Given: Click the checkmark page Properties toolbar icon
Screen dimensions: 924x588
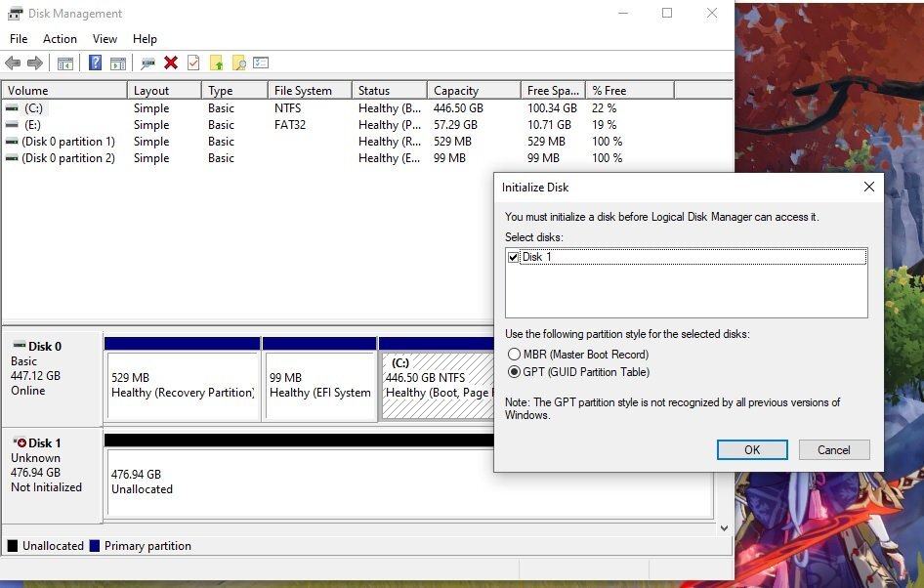Looking at the screenshot, I should pos(193,63).
